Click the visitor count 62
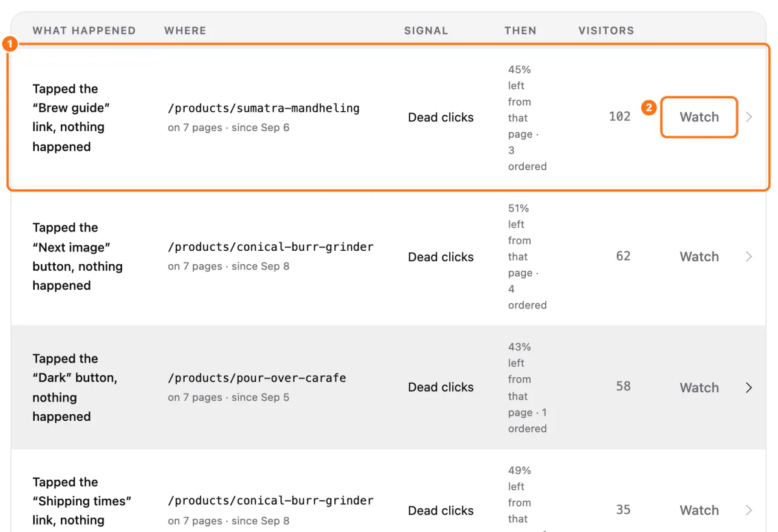This screenshot has height=532, width=778. pos(624,256)
